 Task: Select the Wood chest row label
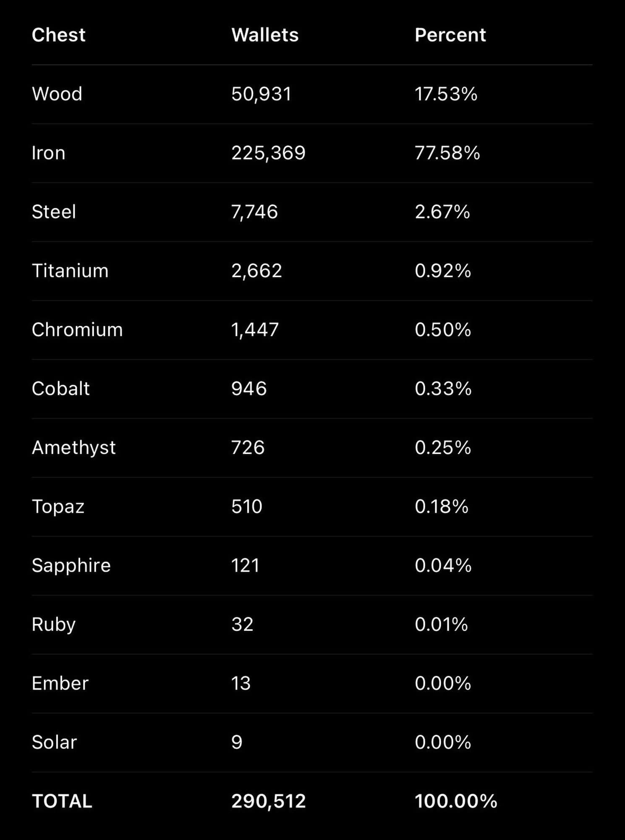(57, 94)
